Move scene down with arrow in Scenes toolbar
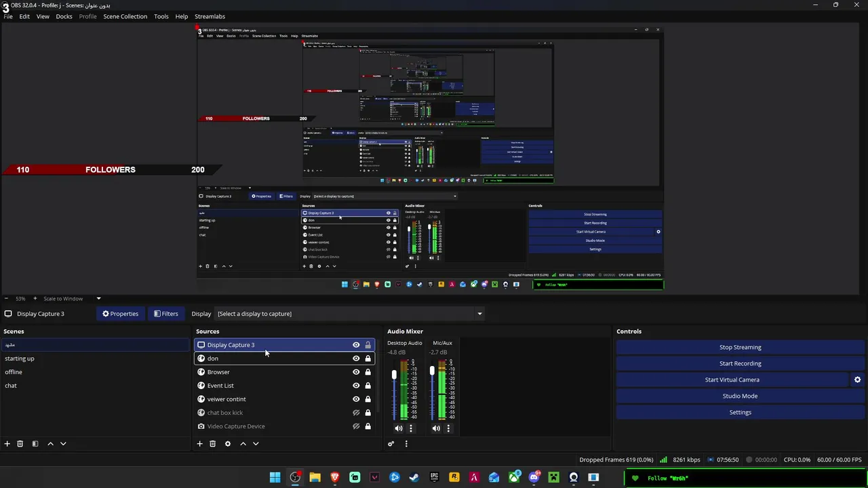This screenshot has height=488, width=868. [63, 444]
